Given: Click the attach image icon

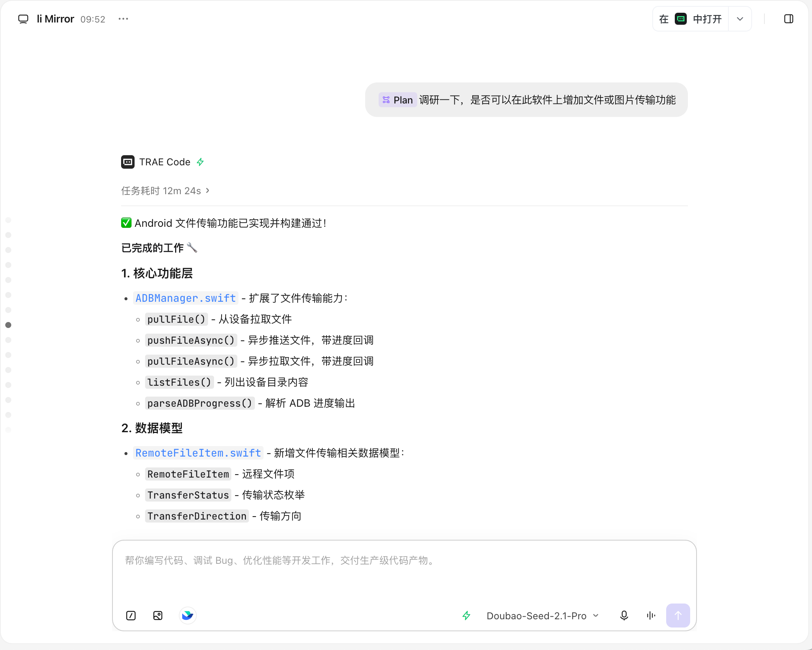Looking at the screenshot, I should tap(158, 616).
